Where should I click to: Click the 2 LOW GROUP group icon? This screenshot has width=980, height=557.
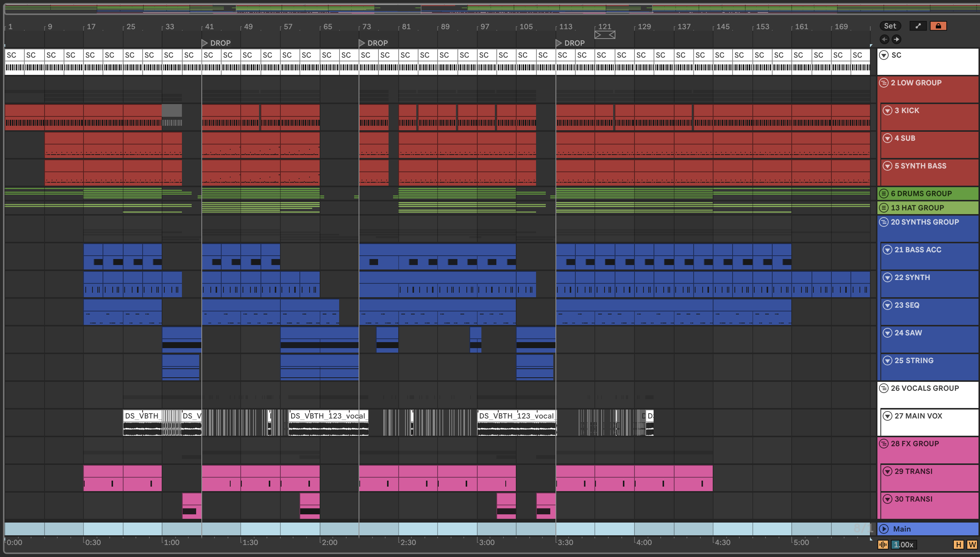[883, 83]
